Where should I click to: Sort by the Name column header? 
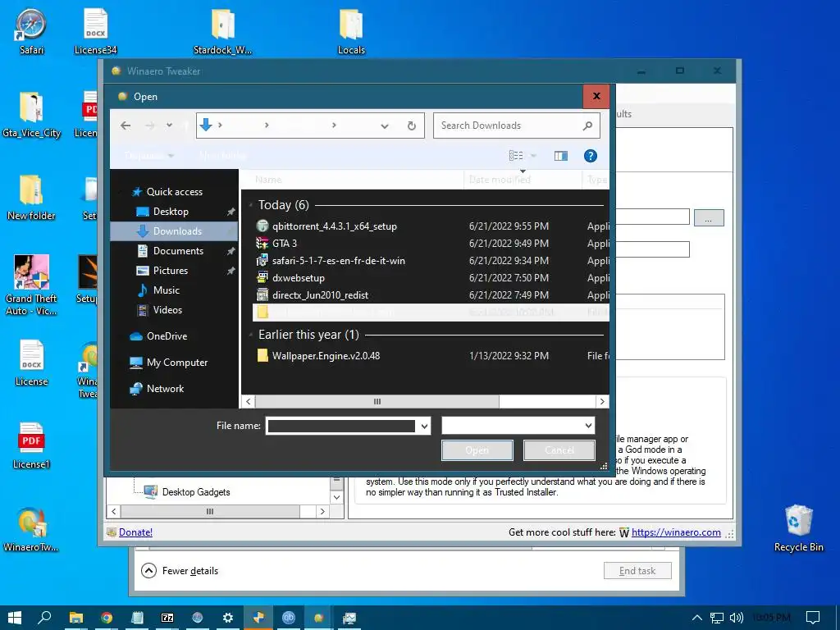[x=354, y=180]
